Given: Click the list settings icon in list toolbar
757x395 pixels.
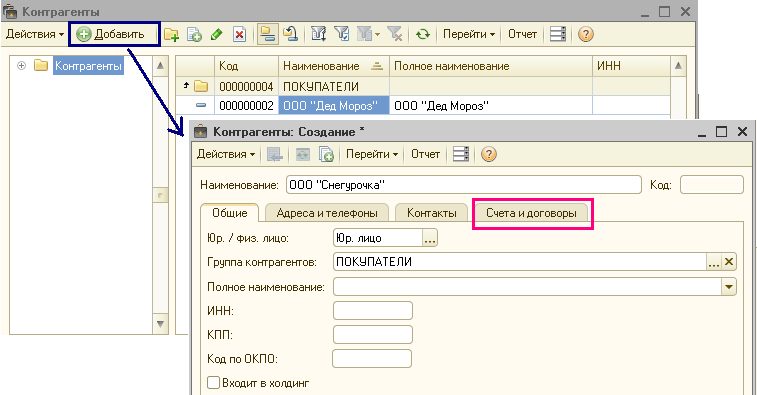Looking at the screenshot, I should (558, 34).
